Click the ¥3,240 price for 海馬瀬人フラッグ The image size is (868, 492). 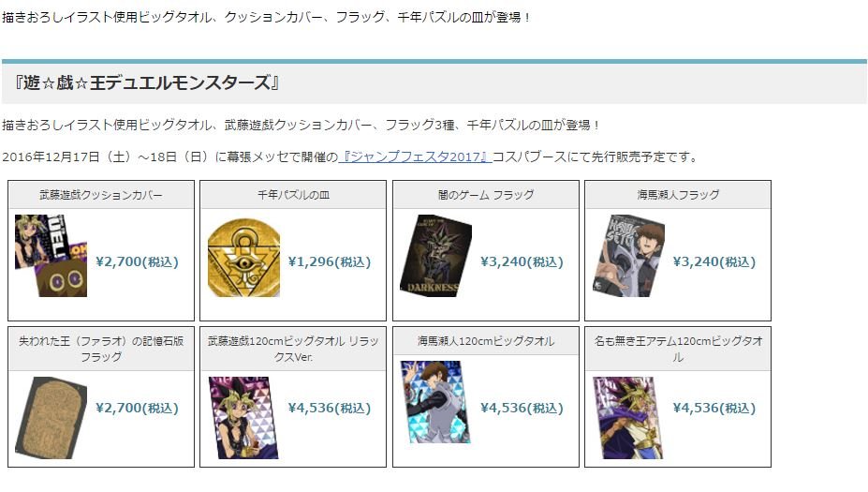pos(714,261)
